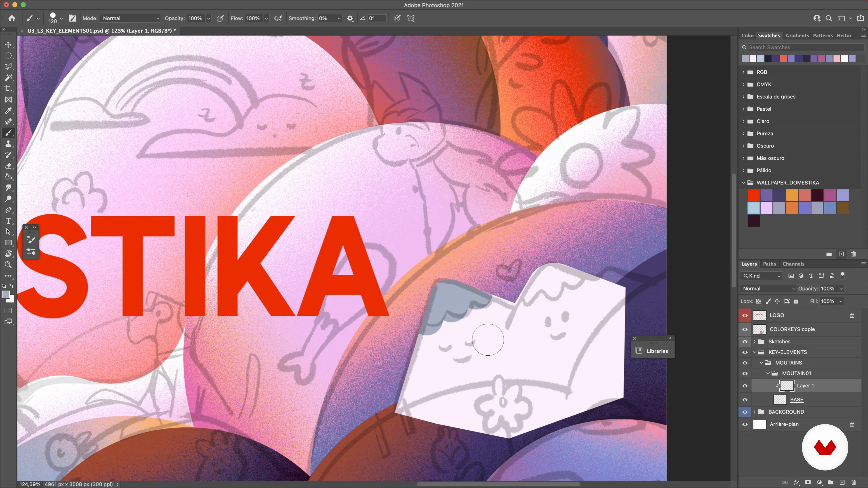Screen dimensions: 868x488
Task: Open the search magnifier icon
Action: pos(829,18)
